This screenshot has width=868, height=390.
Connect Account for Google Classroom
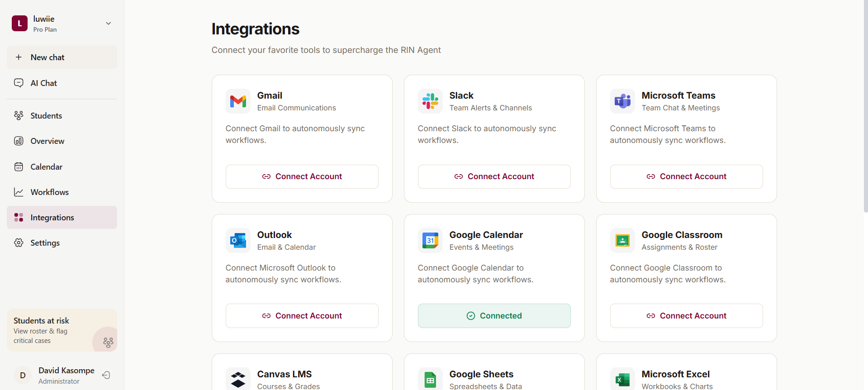[x=687, y=316]
